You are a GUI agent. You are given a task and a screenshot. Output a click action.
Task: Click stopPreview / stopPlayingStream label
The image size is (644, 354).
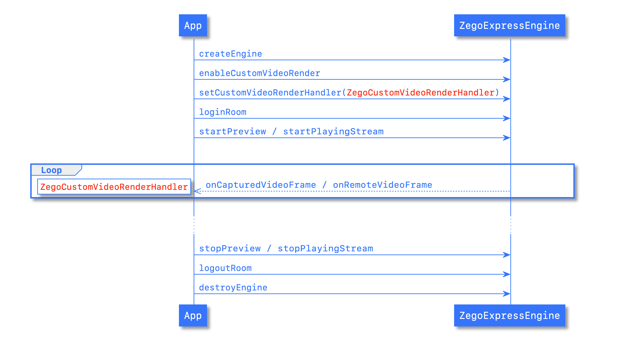286,249
